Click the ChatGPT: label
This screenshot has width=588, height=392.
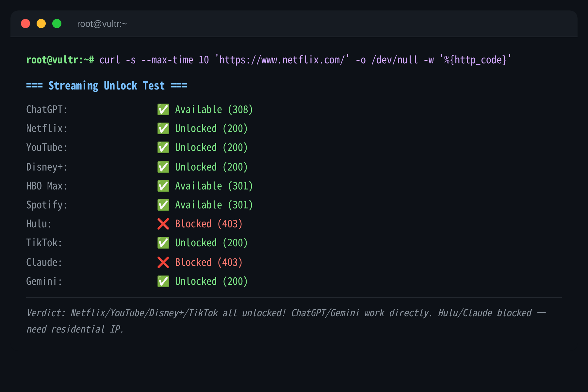tap(47, 109)
